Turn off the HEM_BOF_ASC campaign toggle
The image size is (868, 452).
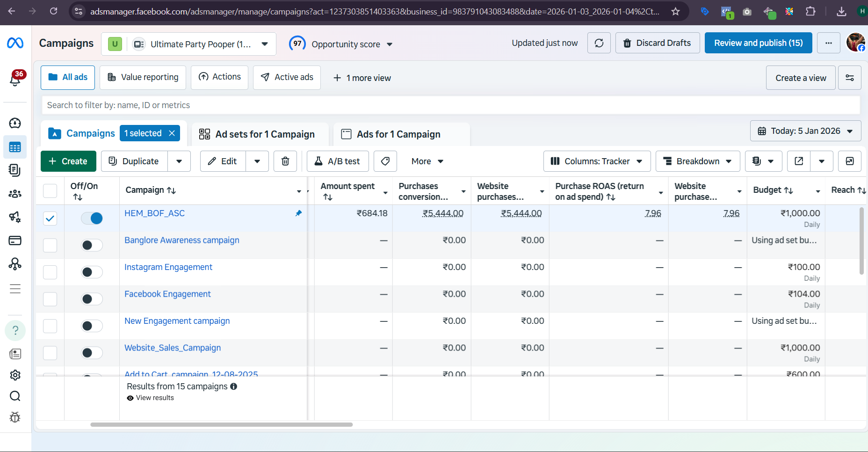tap(92, 219)
